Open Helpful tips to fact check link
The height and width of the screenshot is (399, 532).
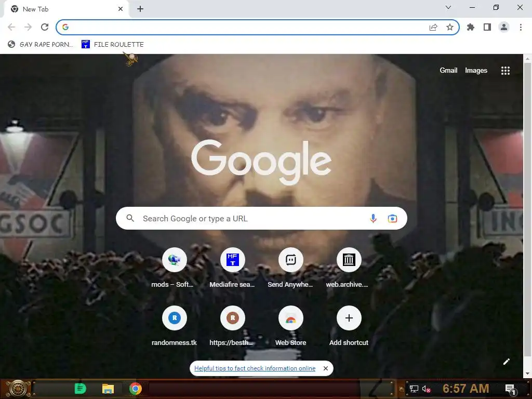pyautogui.click(x=255, y=368)
